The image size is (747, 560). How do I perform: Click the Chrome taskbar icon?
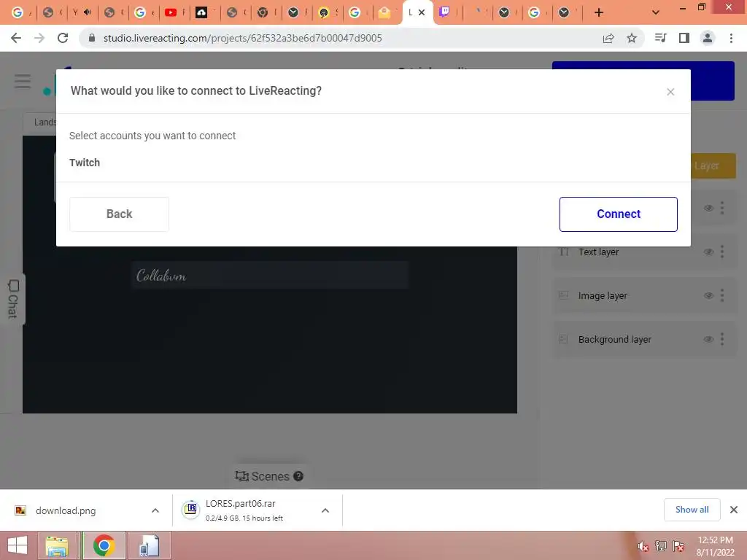pyautogui.click(x=104, y=545)
